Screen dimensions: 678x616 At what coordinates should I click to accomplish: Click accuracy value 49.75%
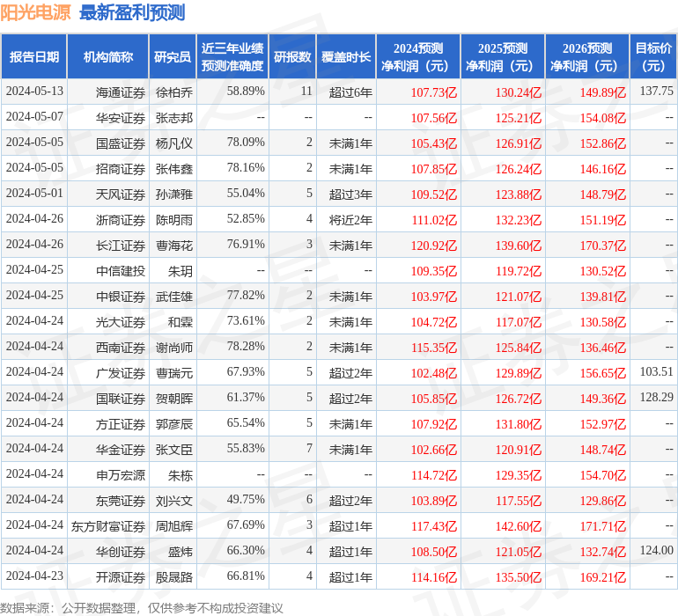[x=246, y=499]
